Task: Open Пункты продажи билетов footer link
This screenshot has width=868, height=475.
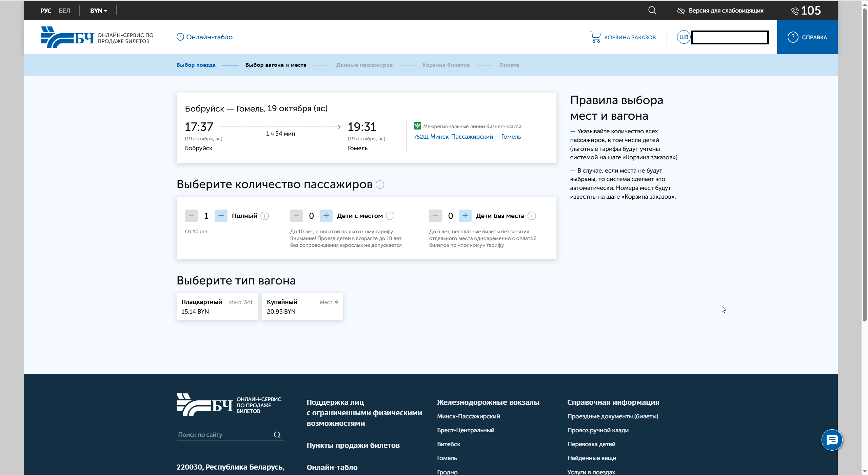Action: coord(353,445)
